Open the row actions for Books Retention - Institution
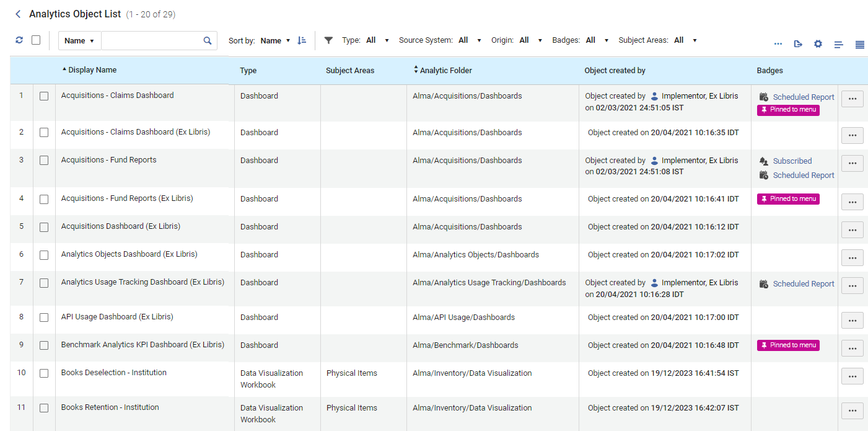 (x=853, y=411)
